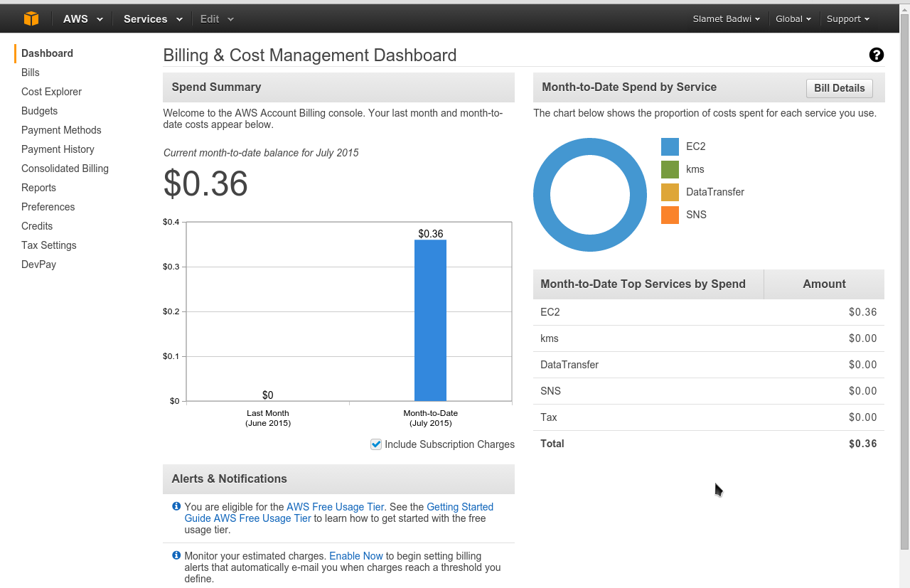910x588 pixels.
Task: Go to Bills in the sidebar
Action: pyautogui.click(x=31, y=73)
